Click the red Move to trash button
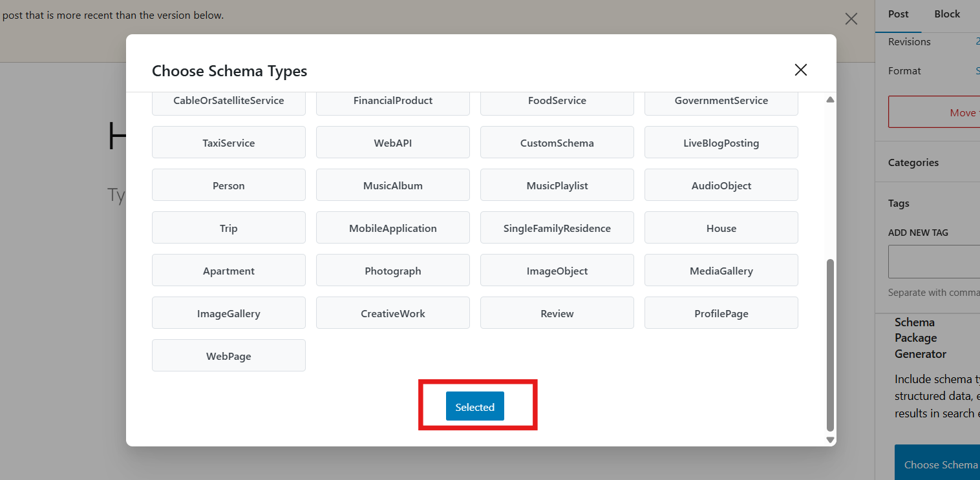This screenshot has height=480, width=980. (x=934, y=112)
